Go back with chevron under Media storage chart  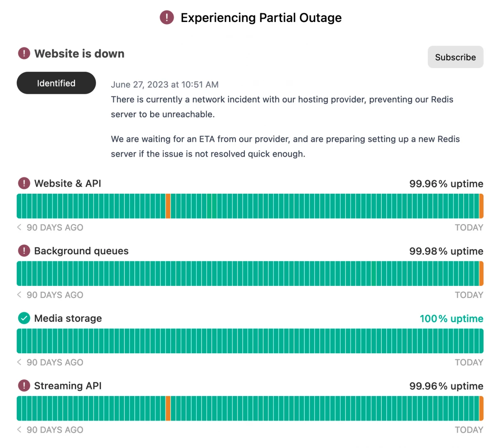click(19, 362)
